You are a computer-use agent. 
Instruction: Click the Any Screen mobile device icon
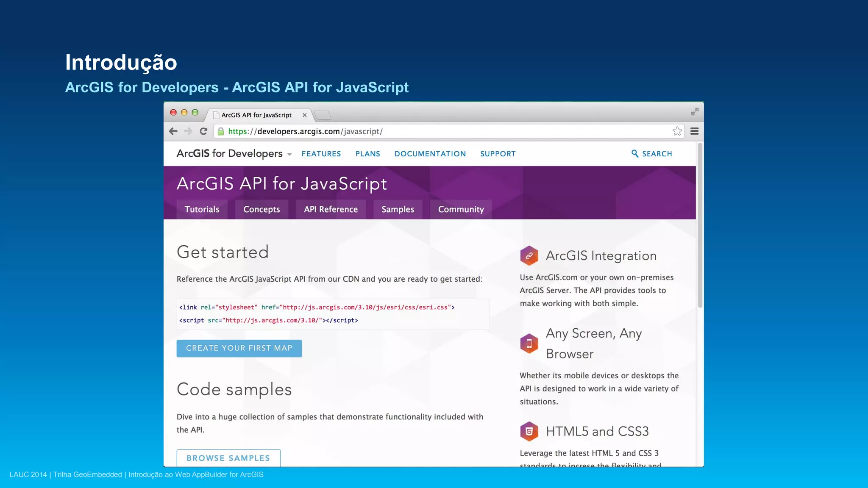click(529, 344)
